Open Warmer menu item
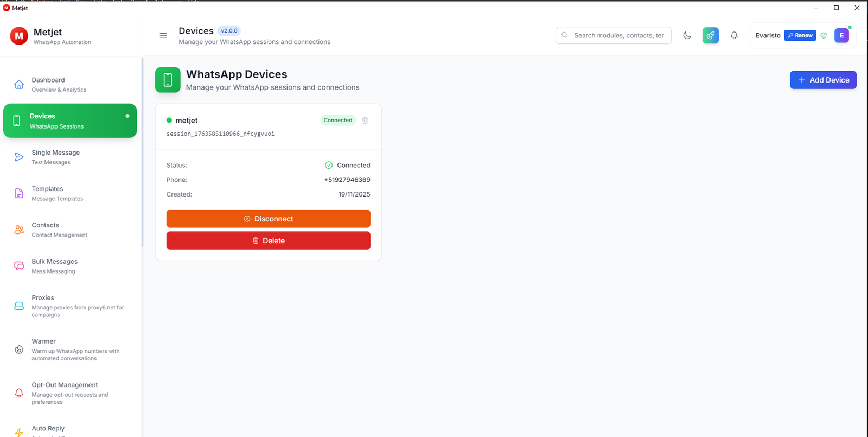 click(x=70, y=350)
